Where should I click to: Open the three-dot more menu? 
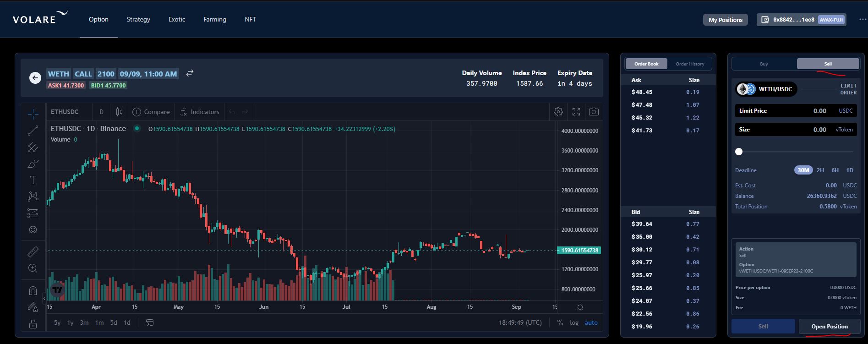(x=863, y=20)
